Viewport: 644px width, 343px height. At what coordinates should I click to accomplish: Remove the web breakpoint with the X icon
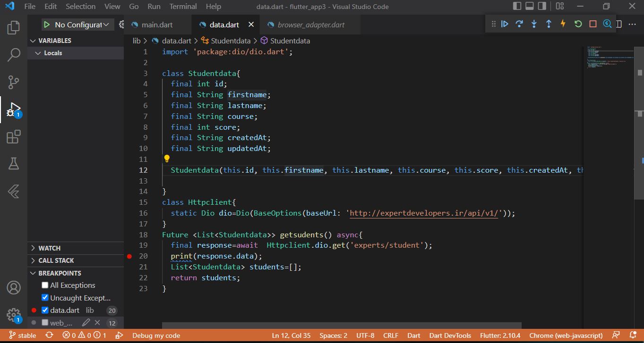97,323
